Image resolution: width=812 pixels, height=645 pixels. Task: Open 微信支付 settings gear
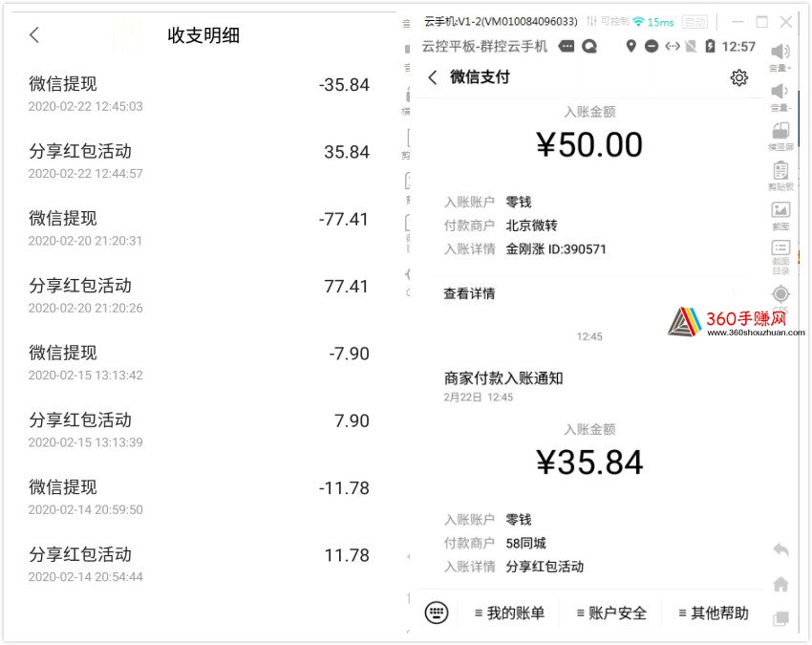pyautogui.click(x=739, y=77)
